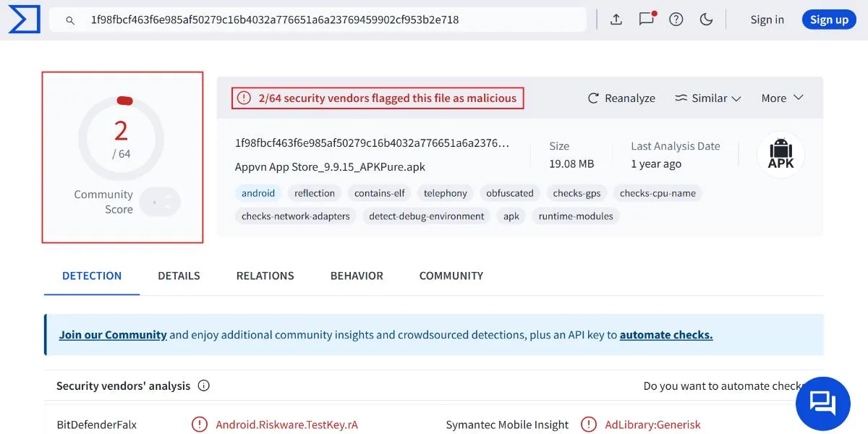Select the runtime-modules tag
Viewport: 868px width, 434px height.
click(x=576, y=216)
